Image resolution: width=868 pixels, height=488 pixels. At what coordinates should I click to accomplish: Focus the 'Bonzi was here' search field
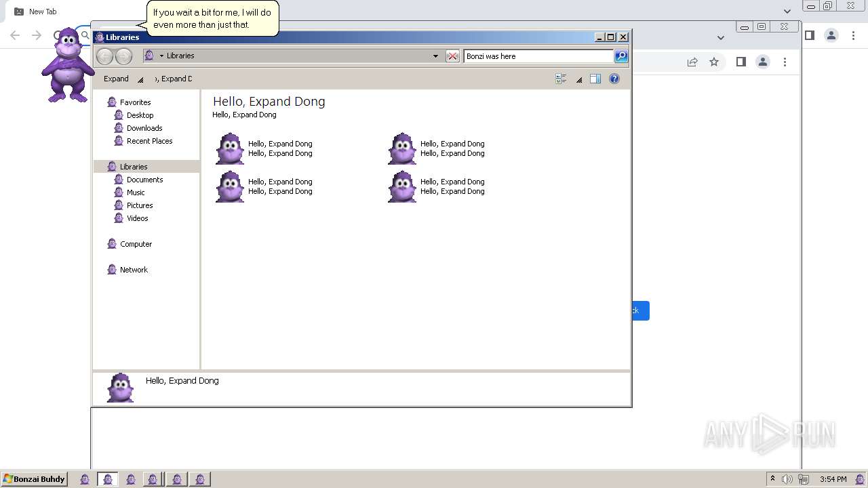point(538,56)
